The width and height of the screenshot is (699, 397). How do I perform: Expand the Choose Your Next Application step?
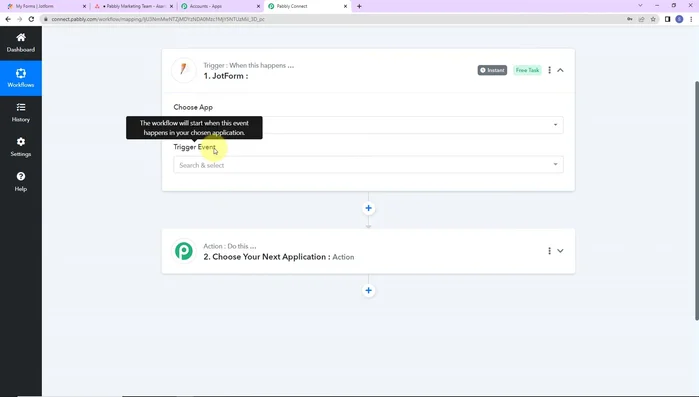click(560, 251)
